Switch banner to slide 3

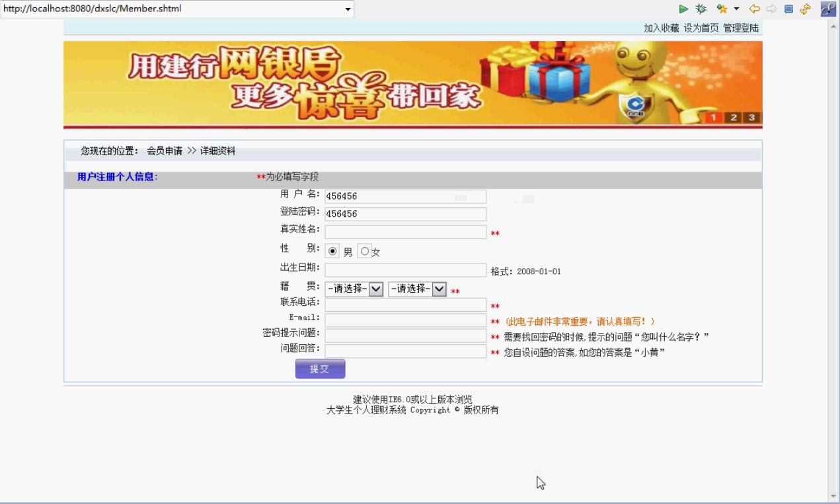752,118
